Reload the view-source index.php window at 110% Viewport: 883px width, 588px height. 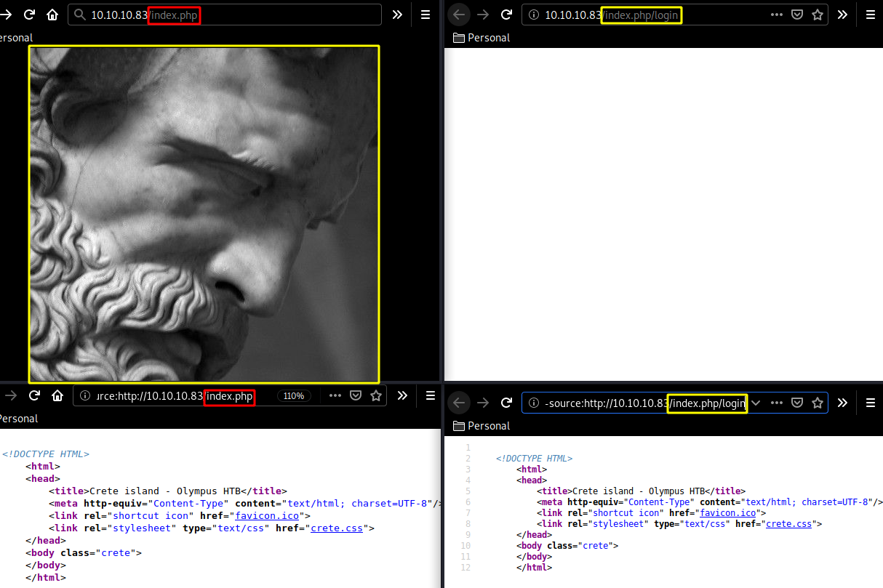click(34, 395)
